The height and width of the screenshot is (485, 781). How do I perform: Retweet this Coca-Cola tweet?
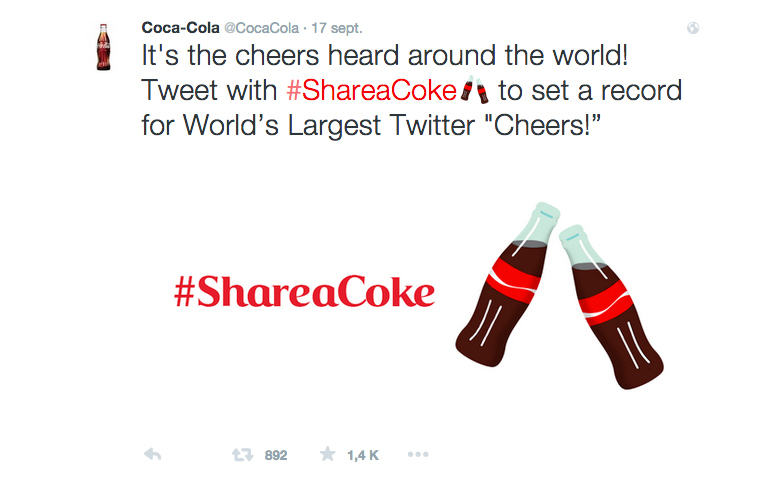[x=242, y=455]
